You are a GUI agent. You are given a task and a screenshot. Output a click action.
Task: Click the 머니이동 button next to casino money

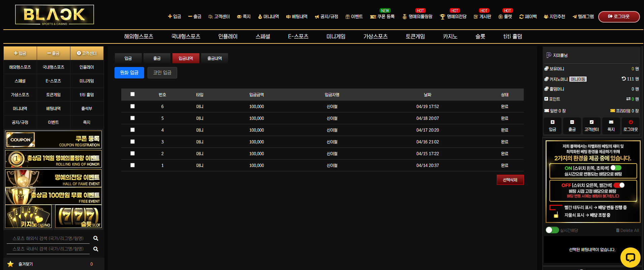coord(578,79)
